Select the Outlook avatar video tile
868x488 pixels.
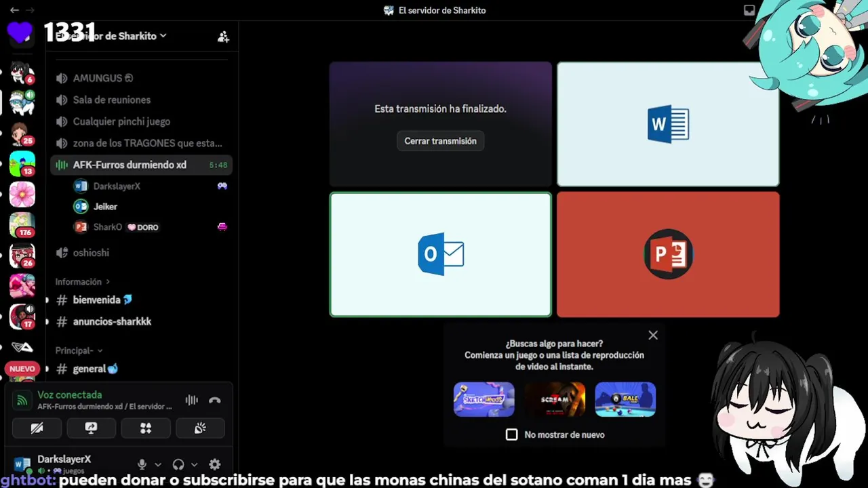(x=441, y=254)
